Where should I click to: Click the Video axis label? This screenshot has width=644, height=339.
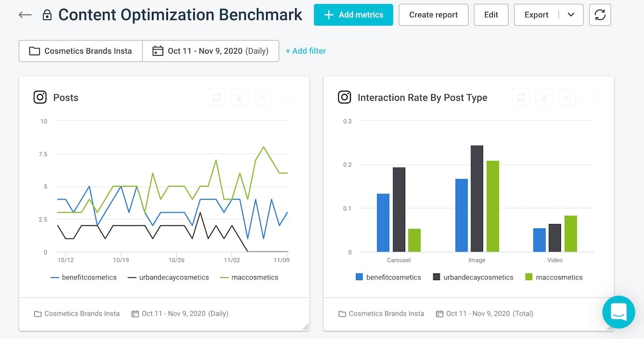click(x=555, y=260)
